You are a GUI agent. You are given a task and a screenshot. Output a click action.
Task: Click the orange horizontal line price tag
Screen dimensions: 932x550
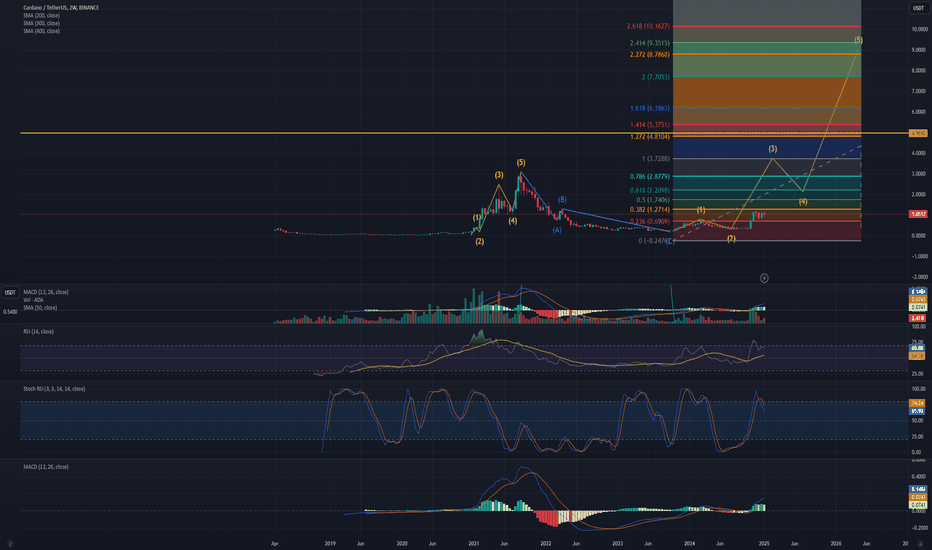[x=918, y=133]
